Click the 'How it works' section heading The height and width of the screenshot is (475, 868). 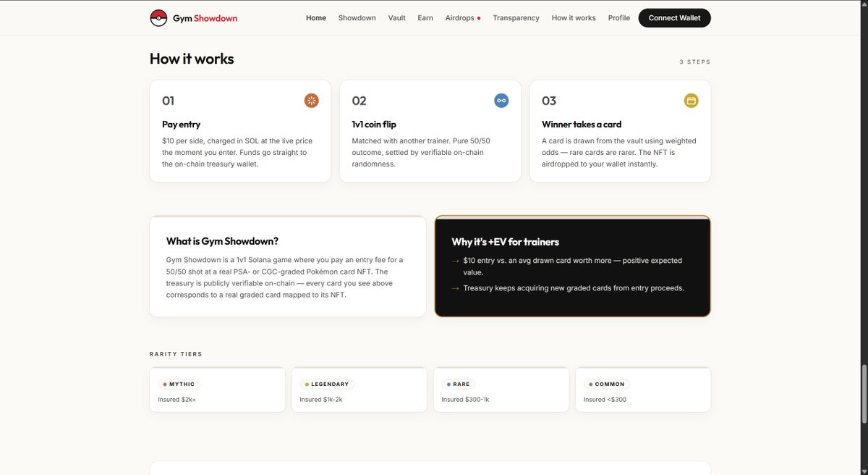point(192,59)
